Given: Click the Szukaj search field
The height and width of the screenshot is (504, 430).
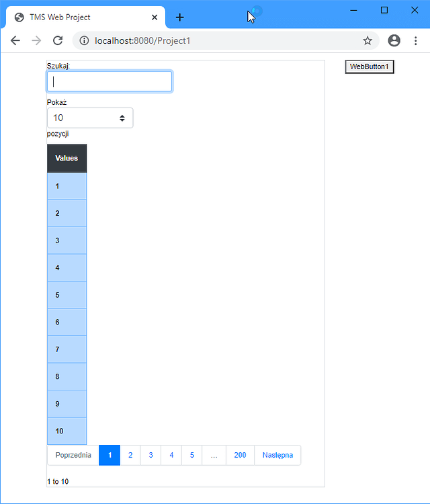Looking at the screenshot, I should pyautogui.click(x=110, y=81).
